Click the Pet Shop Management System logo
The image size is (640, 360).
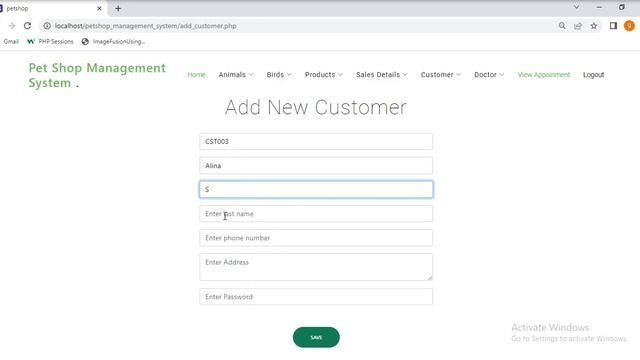coord(97,75)
